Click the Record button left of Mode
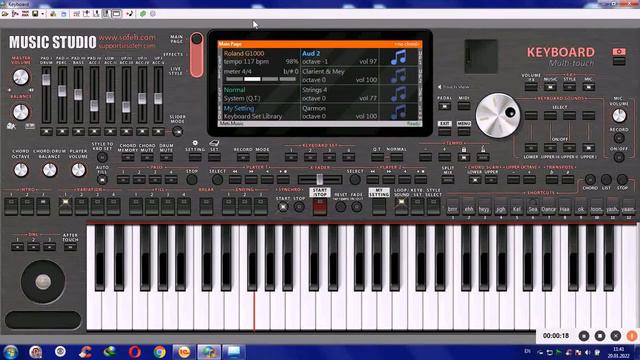This screenshot has width=640, height=360. (x=243, y=158)
